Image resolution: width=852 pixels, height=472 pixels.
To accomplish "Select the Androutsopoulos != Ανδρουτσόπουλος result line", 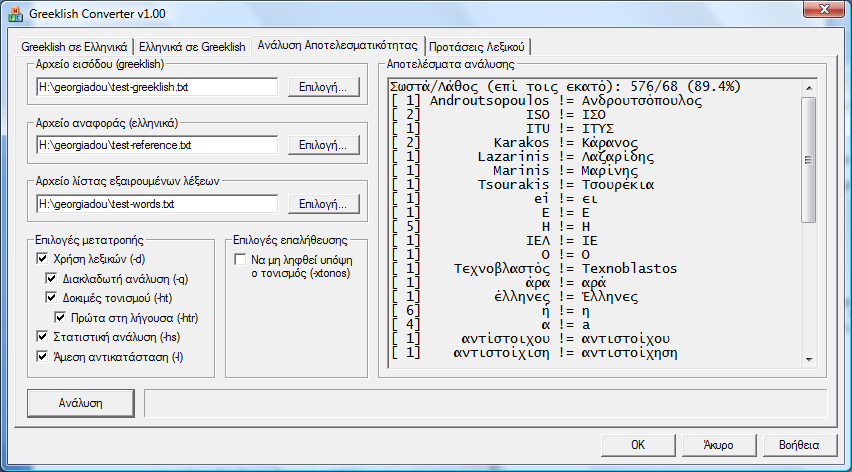I will pyautogui.click(x=546, y=100).
